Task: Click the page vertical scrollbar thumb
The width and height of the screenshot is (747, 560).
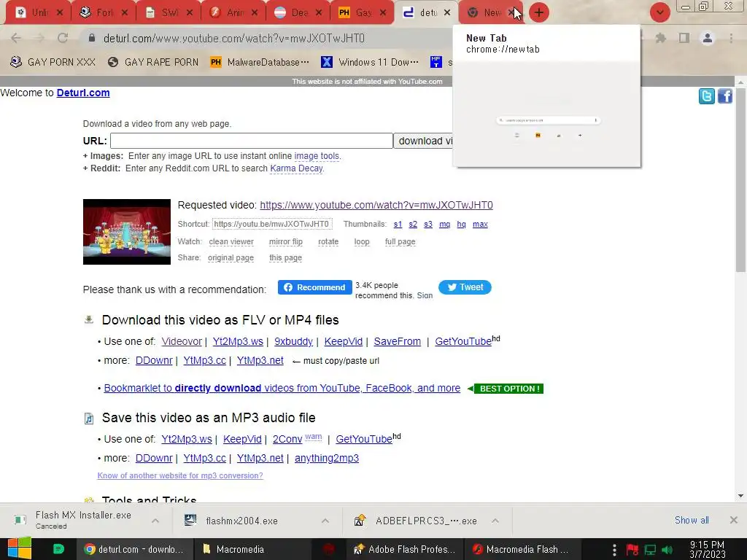Action: coord(740,181)
